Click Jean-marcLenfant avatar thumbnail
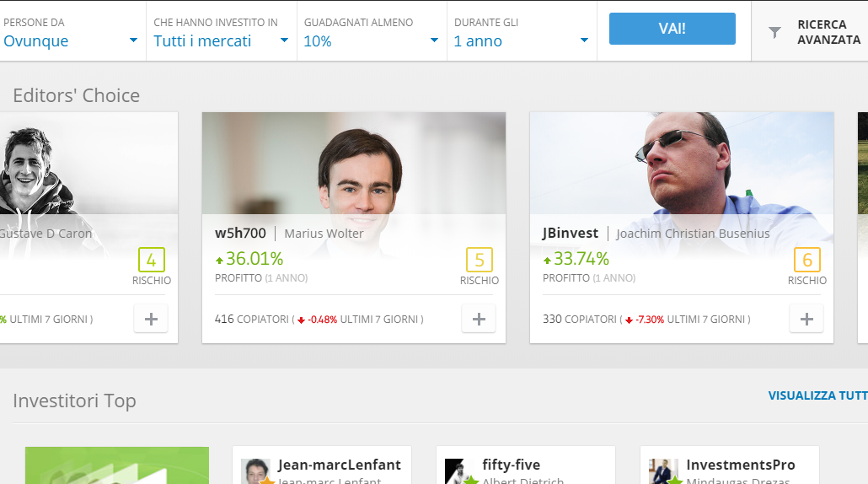 (255, 471)
